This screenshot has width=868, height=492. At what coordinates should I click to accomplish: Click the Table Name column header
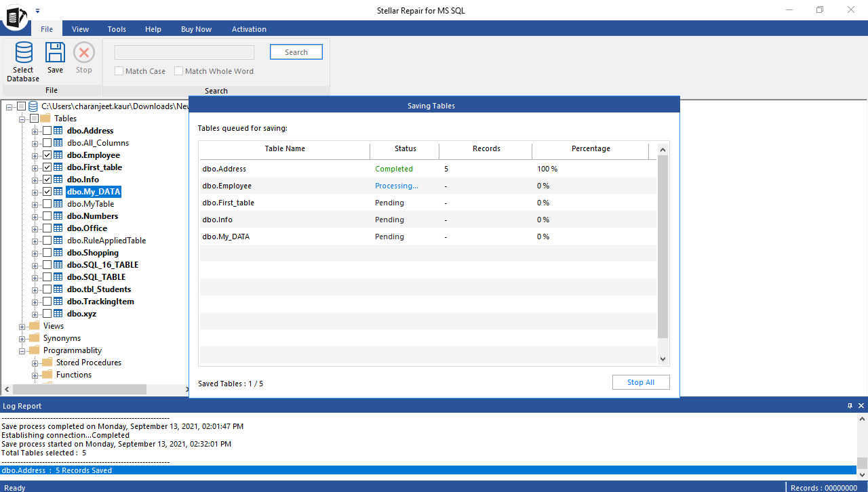pyautogui.click(x=285, y=149)
